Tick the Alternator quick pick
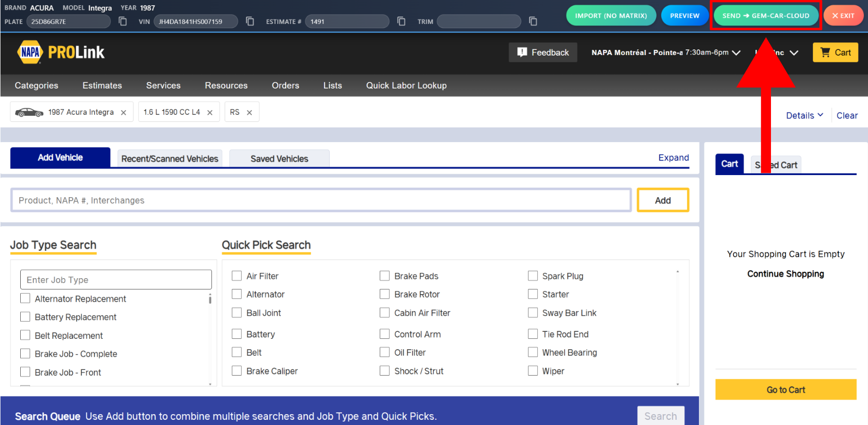 (x=237, y=294)
